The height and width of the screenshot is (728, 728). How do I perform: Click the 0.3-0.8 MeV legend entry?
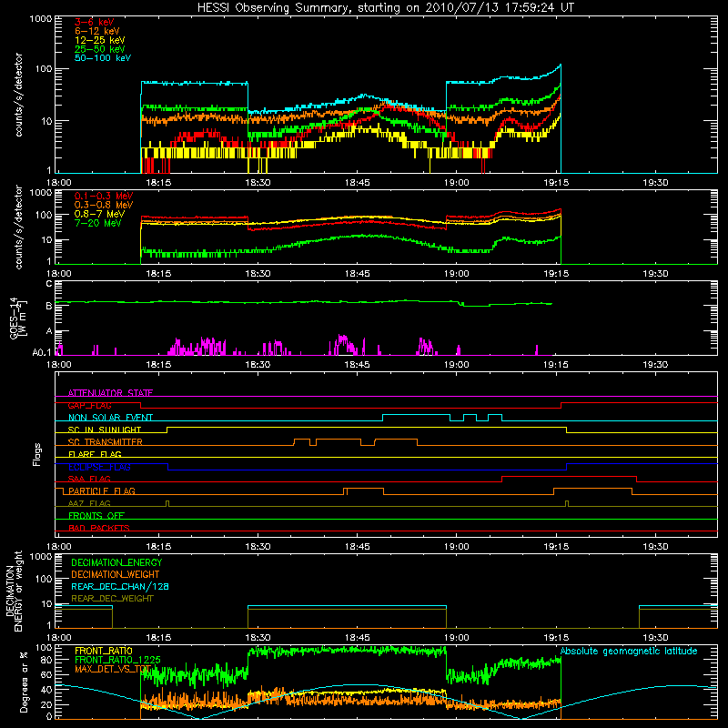(104, 205)
